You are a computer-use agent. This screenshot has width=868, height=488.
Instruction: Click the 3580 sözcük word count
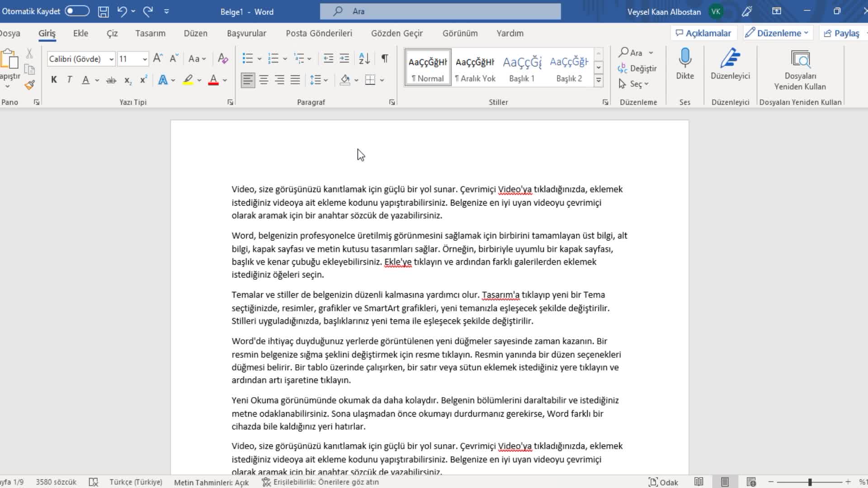click(56, 482)
